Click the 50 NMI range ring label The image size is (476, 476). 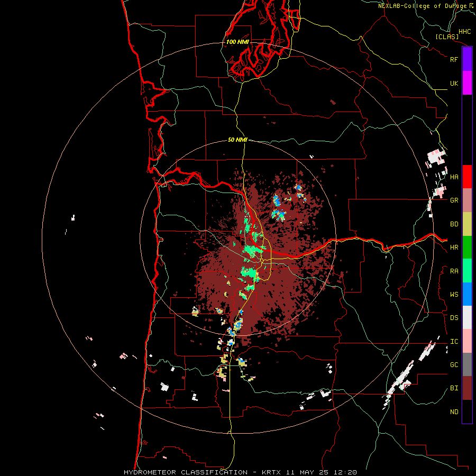point(237,140)
